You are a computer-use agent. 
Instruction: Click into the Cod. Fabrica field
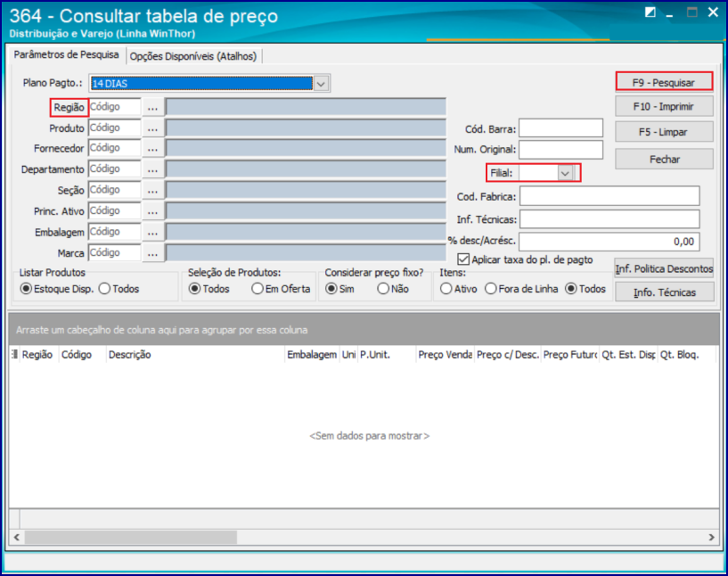[609, 196]
